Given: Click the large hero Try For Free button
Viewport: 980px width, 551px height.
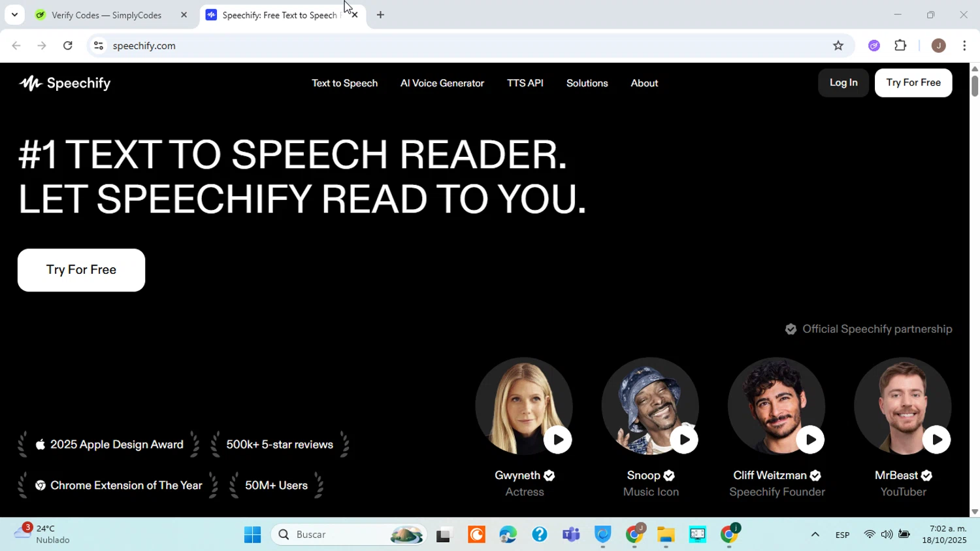Looking at the screenshot, I should pos(81,270).
